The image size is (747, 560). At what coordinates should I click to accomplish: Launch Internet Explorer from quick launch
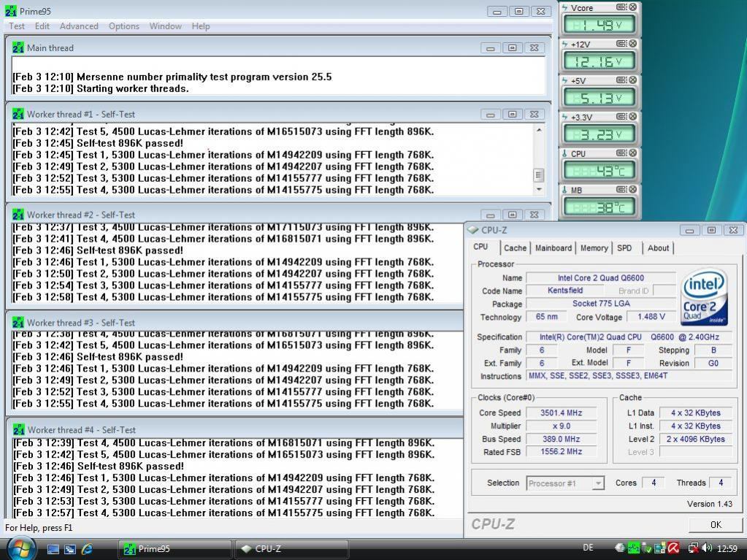87,549
